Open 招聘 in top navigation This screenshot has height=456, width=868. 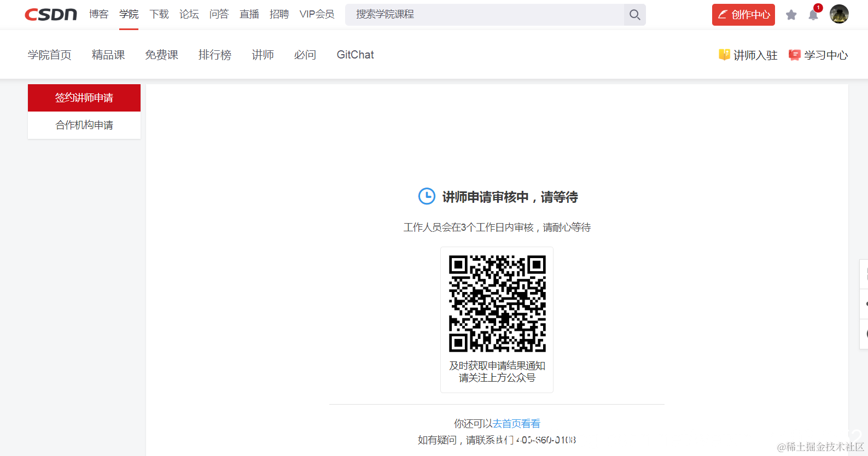tap(279, 14)
